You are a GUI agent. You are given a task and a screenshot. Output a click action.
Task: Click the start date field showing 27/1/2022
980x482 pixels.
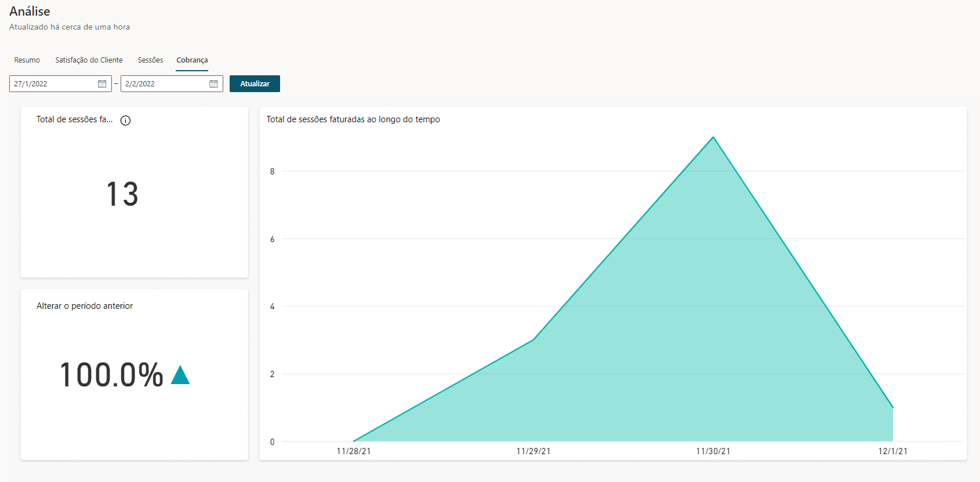(52, 84)
